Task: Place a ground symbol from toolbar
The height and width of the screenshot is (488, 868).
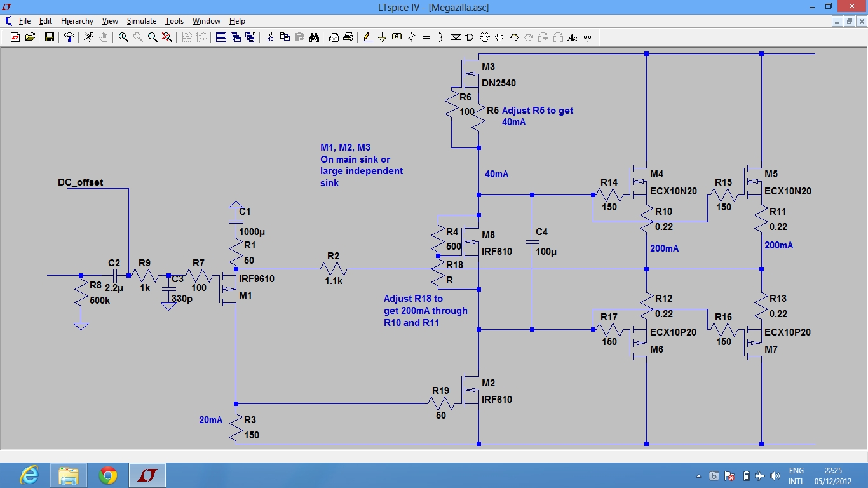Action: (x=383, y=37)
